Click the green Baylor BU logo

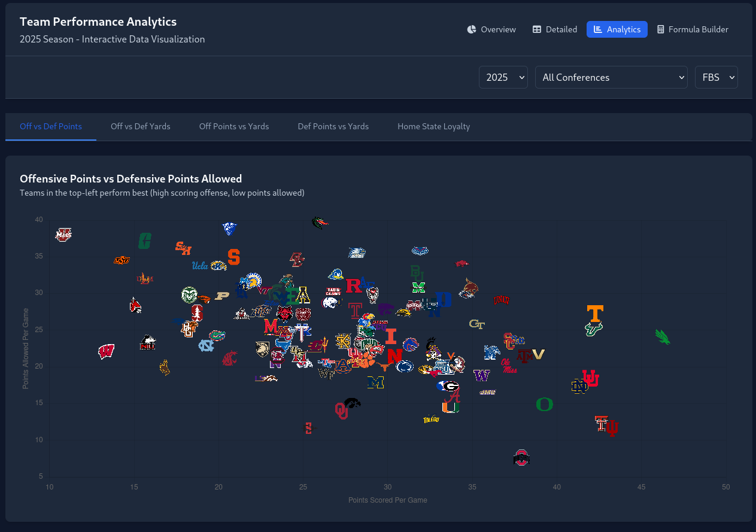point(417,273)
